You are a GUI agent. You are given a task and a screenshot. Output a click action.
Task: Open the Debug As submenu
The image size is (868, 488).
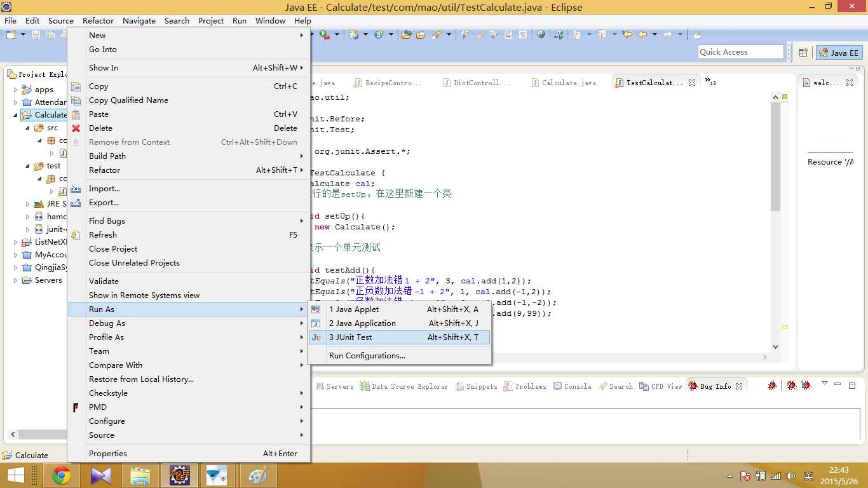tap(189, 323)
